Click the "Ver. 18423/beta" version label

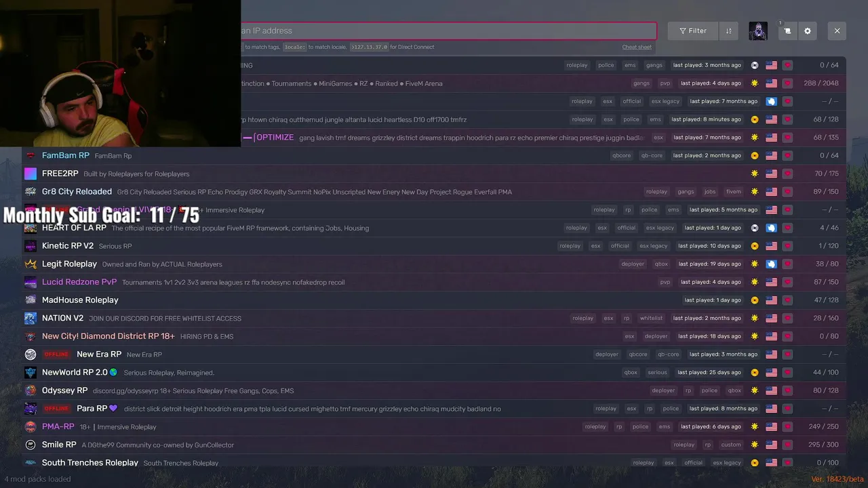point(837,479)
